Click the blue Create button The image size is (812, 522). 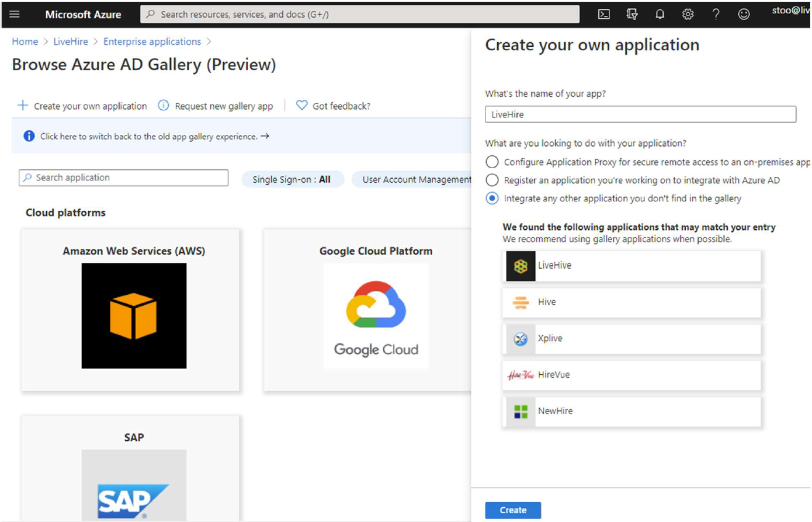pos(512,510)
